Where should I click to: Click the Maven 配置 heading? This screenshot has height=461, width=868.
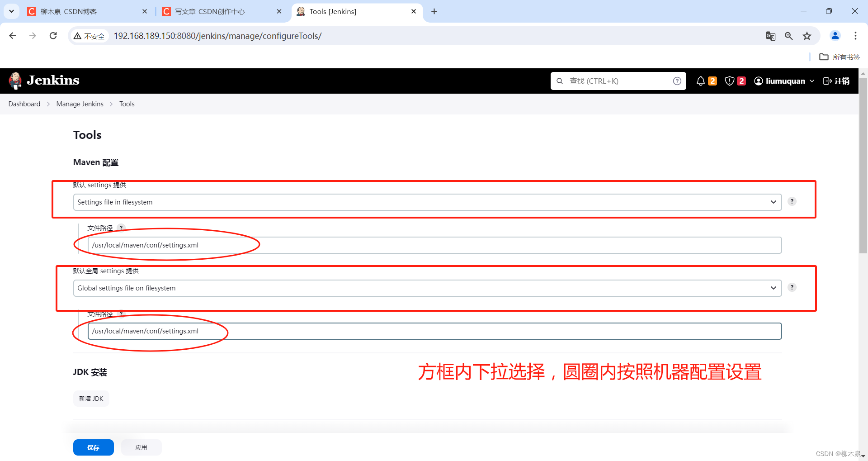click(96, 162)
